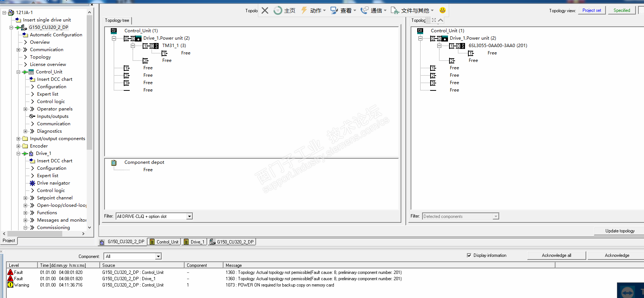
Task: Click the yellow Warning icon in message list
Action: pos(10,285)
